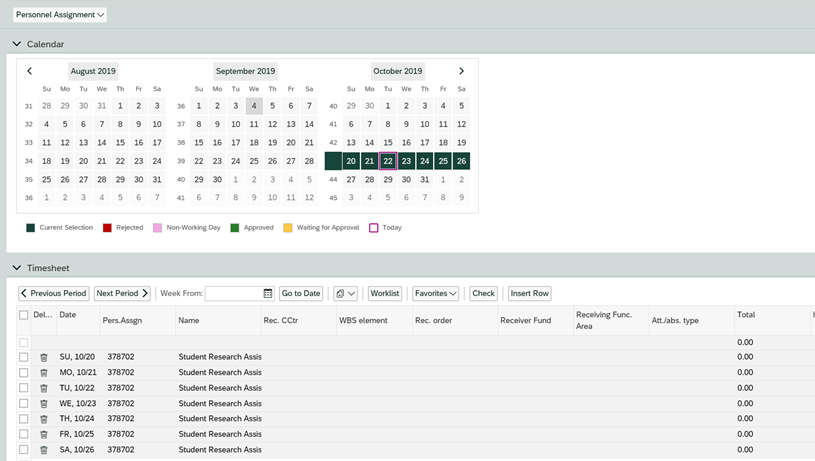Collapse the Calendar section
This screenshot has height=461, width=815.
coord(17,44)
